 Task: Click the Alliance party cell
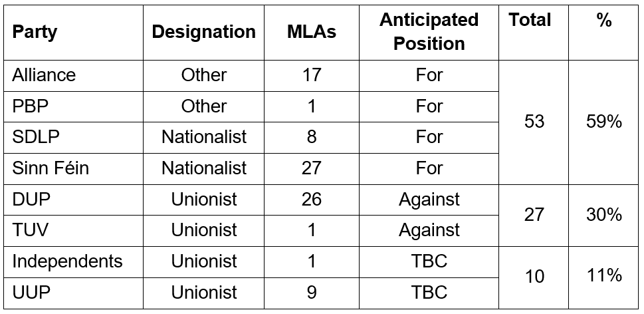44,75
